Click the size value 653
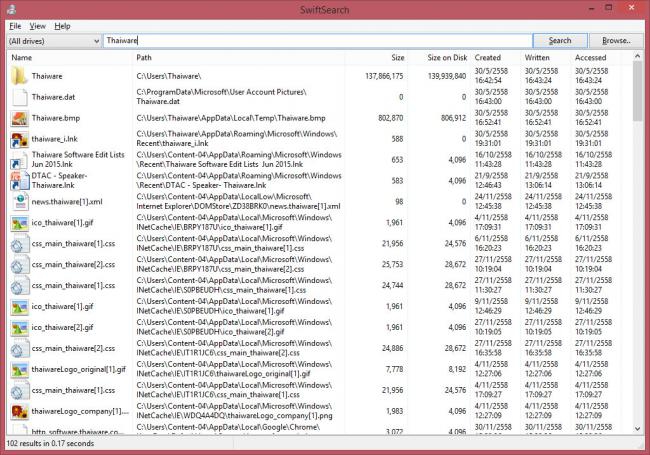The height and width of the screenshot is (455, 650). 397,160
